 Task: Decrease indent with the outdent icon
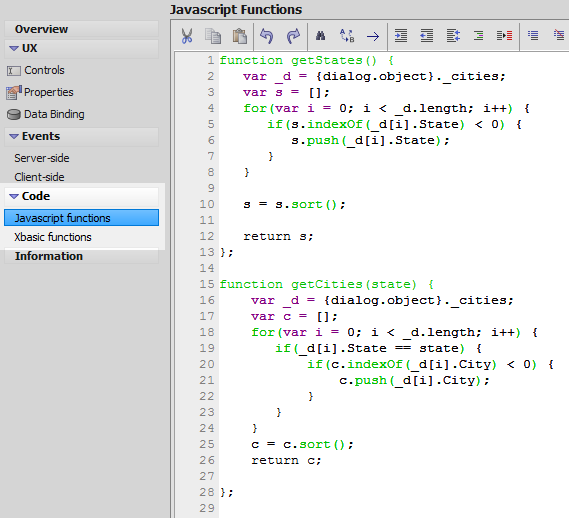[427, 36]
